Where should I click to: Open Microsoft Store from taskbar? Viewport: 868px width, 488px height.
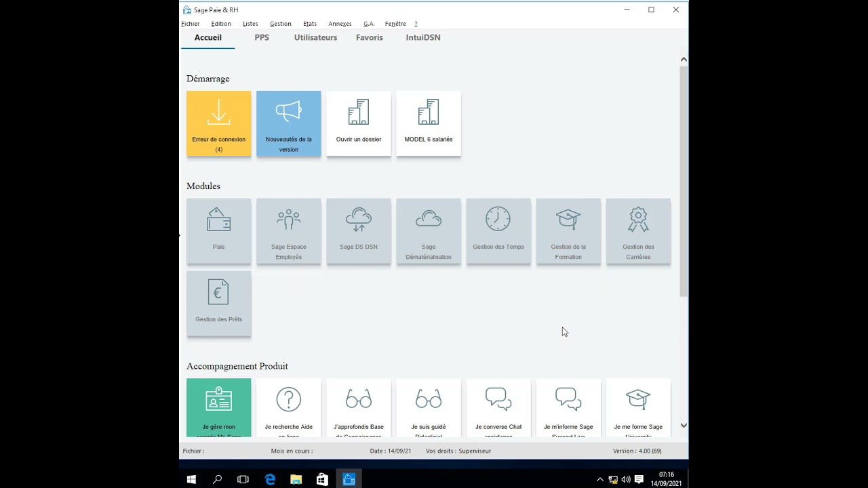click(322, 479)
